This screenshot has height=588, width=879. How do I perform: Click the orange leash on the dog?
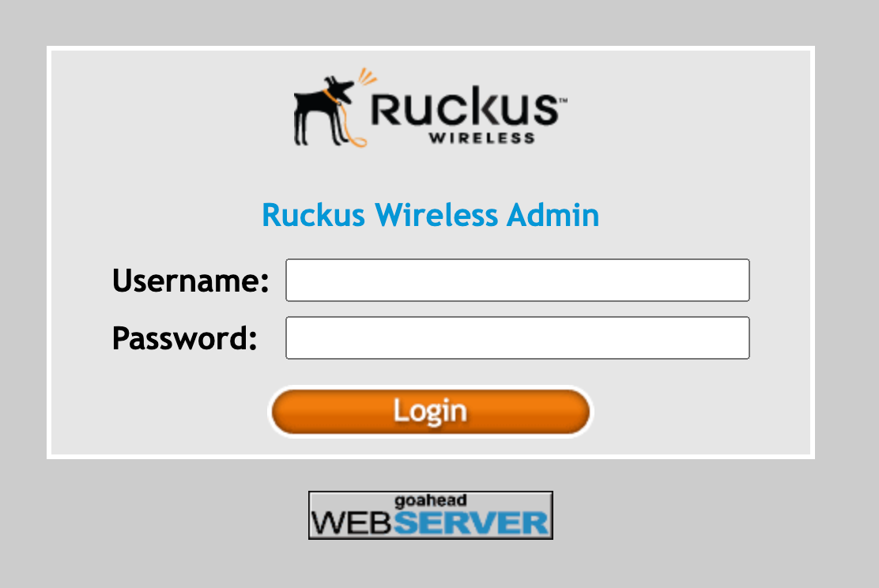click(346, 120)
